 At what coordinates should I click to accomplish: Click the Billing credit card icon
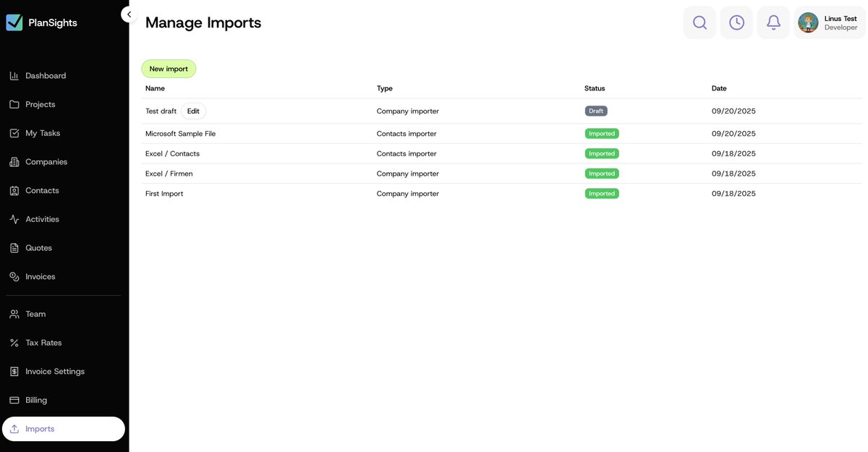[x=14, y=401]
